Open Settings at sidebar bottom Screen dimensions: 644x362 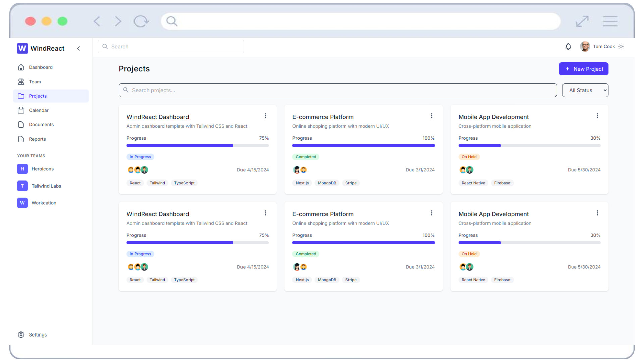click(51, 335)
